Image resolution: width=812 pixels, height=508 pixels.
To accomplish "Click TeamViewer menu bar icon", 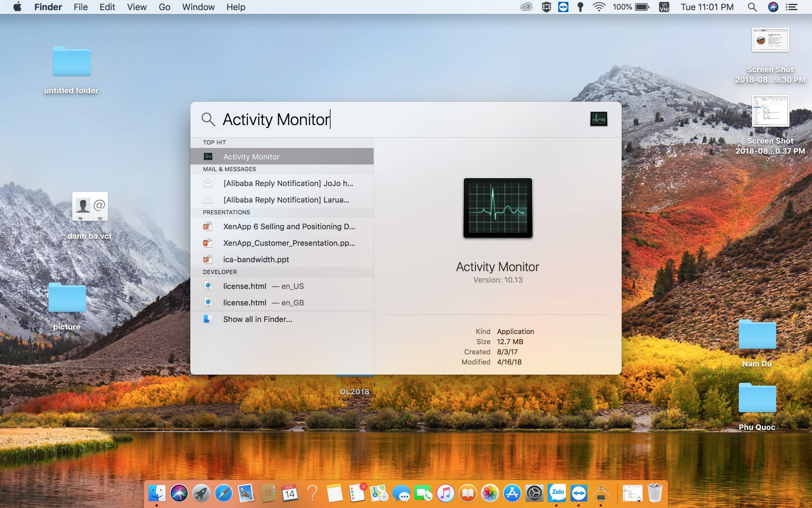I will pyautogui.click(x=563, y=7).
